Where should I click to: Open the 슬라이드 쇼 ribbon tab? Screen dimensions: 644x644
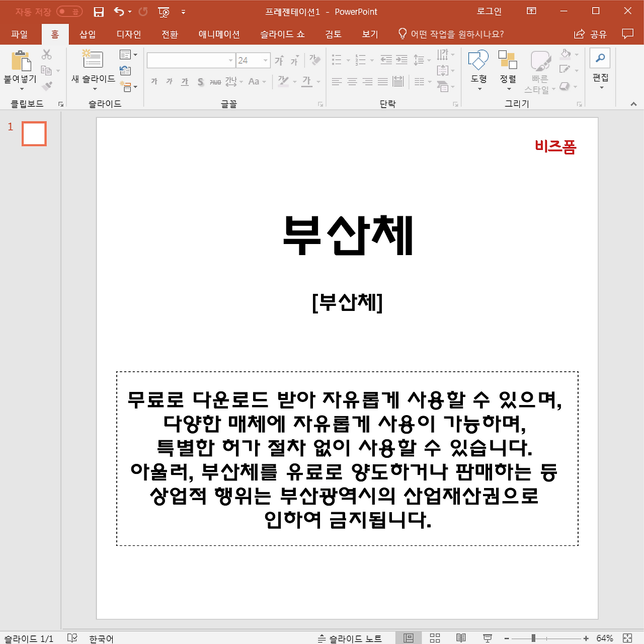coord(282,34)
